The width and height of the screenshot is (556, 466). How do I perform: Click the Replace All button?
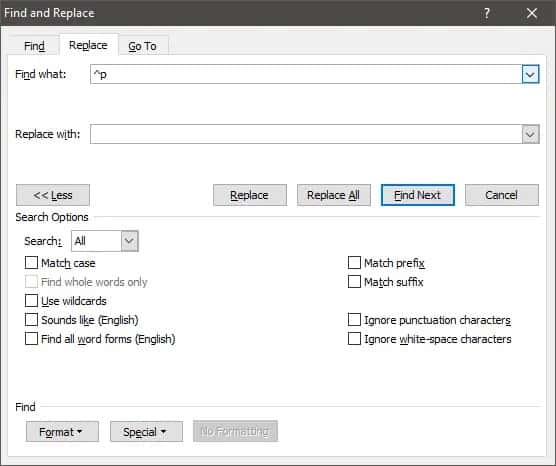tap(334, 195)
